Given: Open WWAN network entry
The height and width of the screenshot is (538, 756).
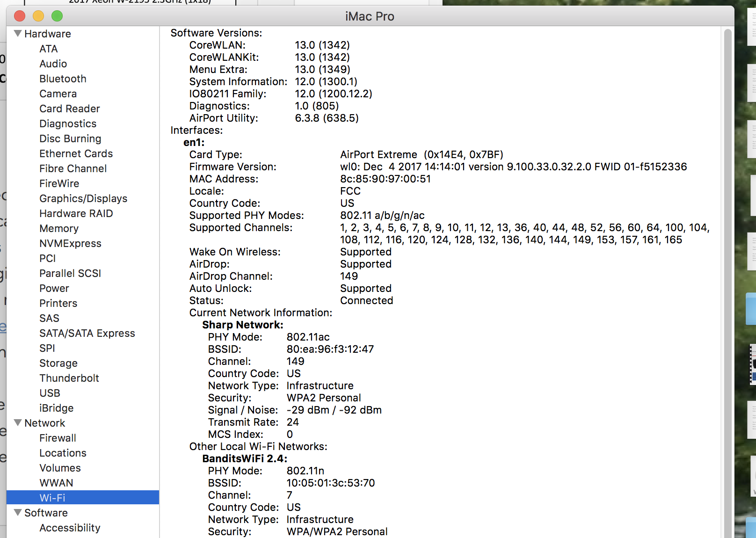Looking at the screenshot, I should 57,483.
